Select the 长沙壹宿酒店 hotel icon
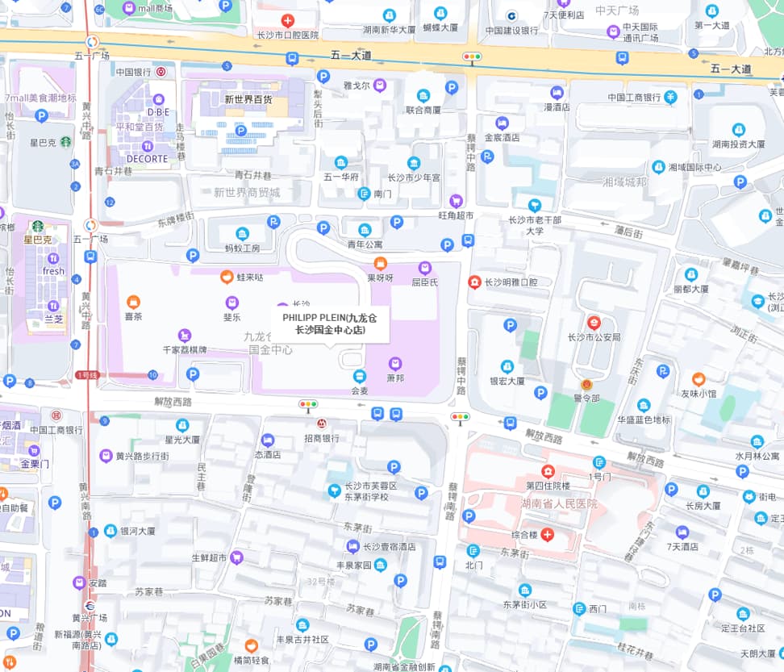 [x=353, y=546]
